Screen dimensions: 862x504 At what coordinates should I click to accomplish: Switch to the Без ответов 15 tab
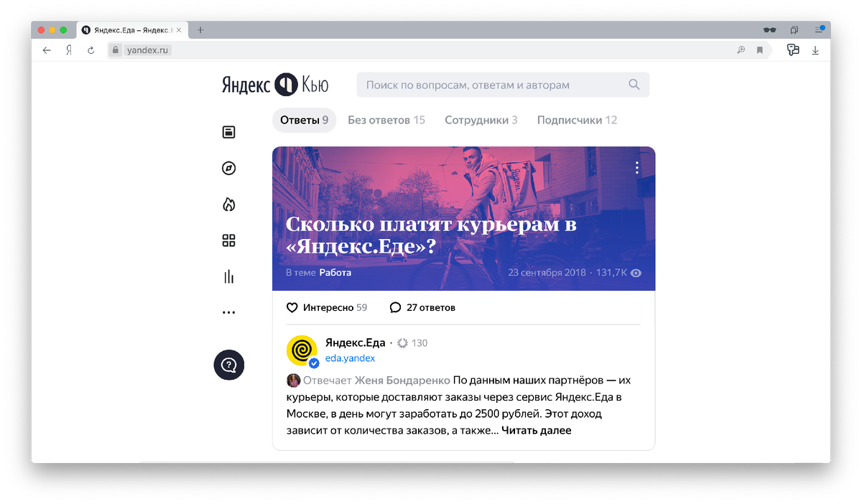point(386,120)
